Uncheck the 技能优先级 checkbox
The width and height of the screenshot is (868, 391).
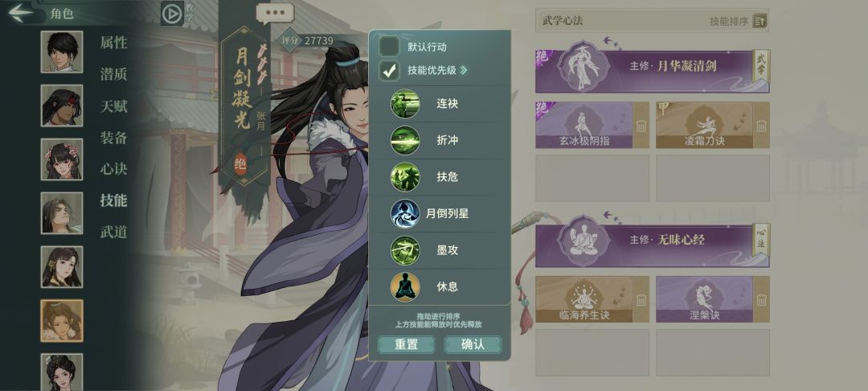tap(389, 70)
